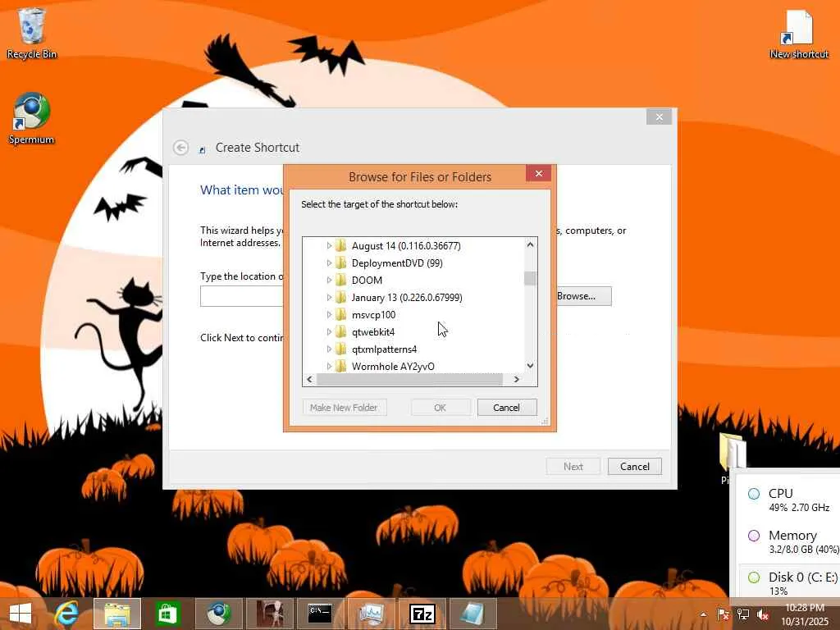Click the horizontal scrollbar thumb
The image size is (840, 630).
coord(410,379)
